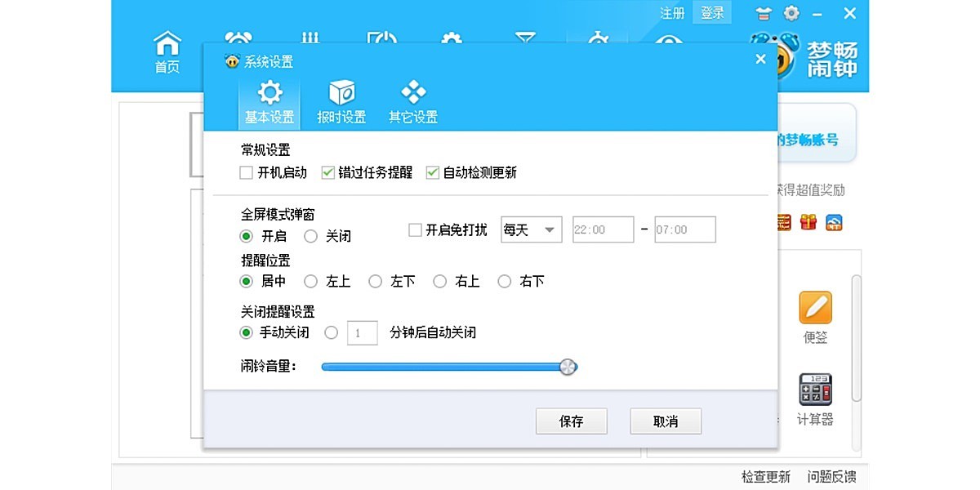Select the 右下 reminder position radio button
The height and width of the screenshot is (490, 980).
[505, 281]
